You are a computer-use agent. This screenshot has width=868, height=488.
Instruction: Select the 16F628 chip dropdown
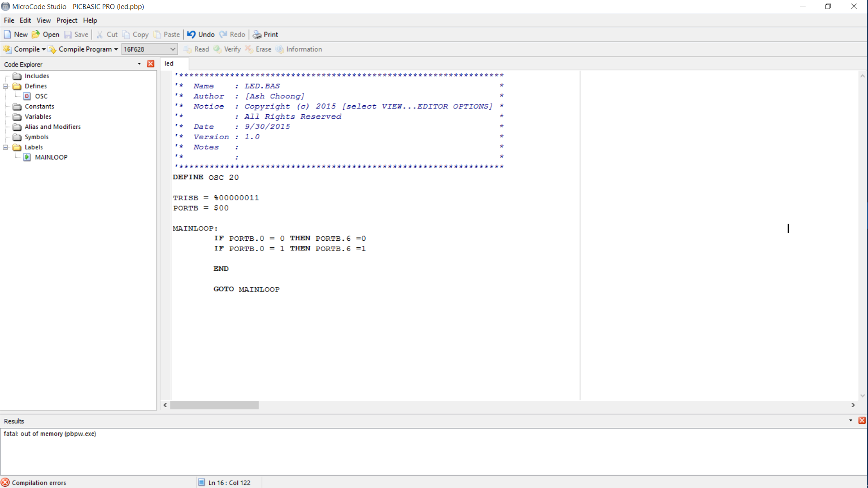(149, 49)
